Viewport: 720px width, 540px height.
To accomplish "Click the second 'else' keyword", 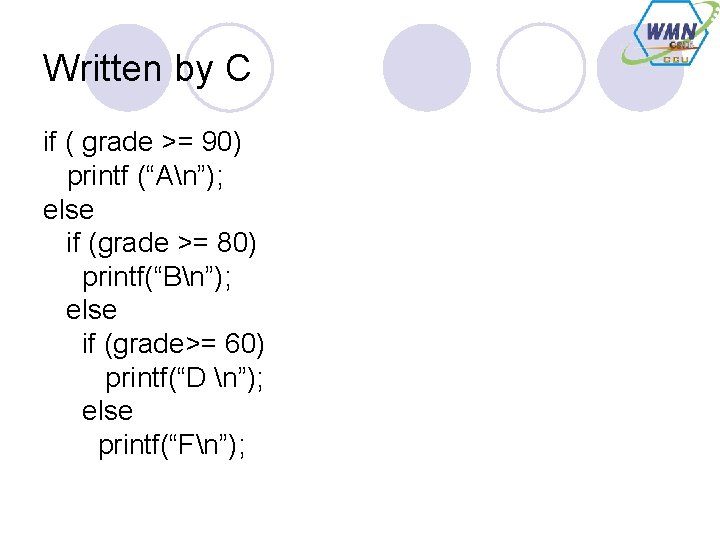I will [91, 310].
